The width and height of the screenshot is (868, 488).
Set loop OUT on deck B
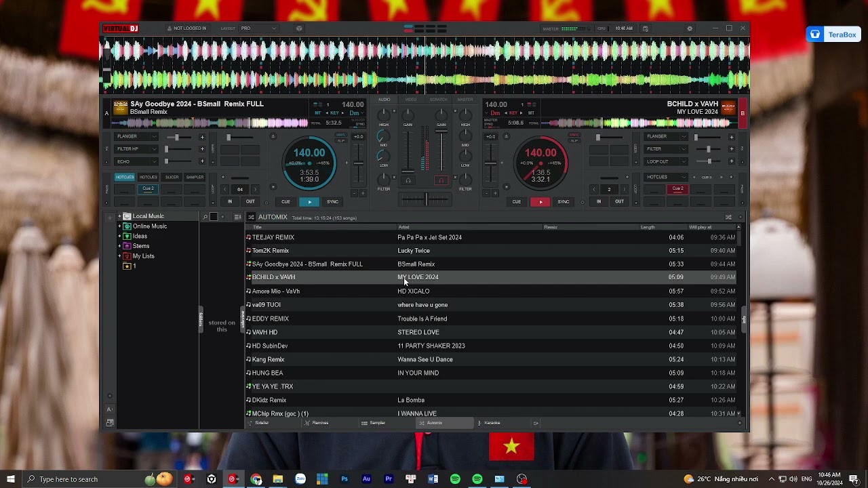point(619,201)
